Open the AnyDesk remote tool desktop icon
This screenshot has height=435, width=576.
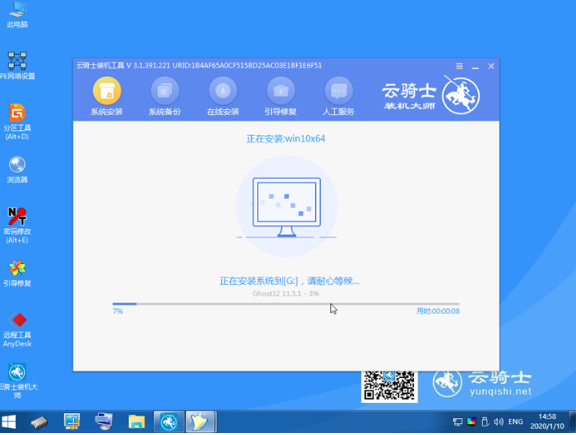click(x=17, y=329)
